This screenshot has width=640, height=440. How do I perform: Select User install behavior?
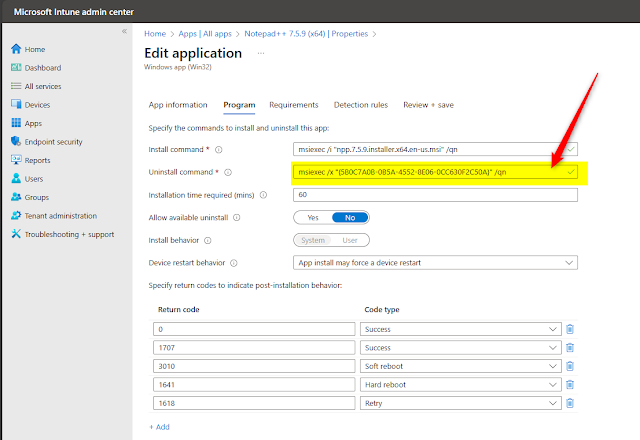point(350,240)
